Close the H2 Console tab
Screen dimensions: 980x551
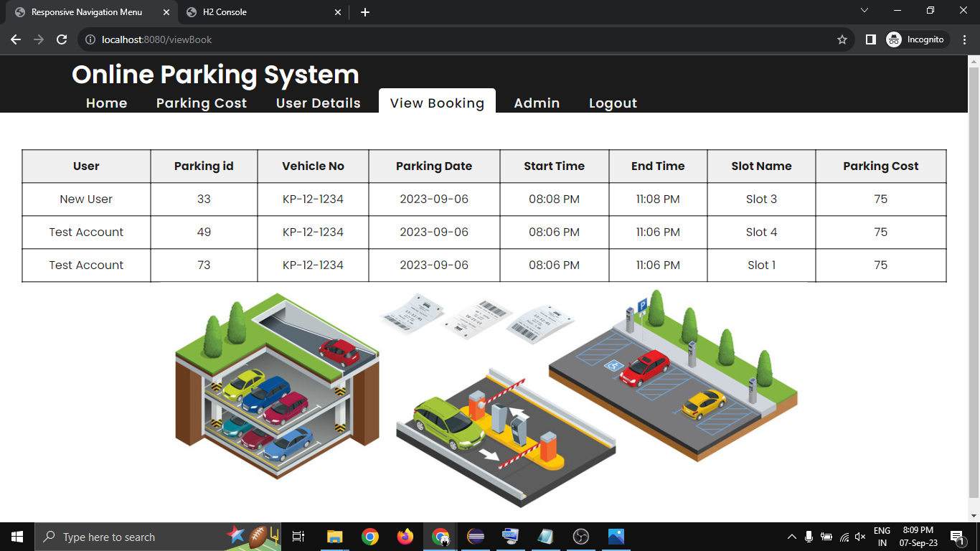(x=338, y=12)
